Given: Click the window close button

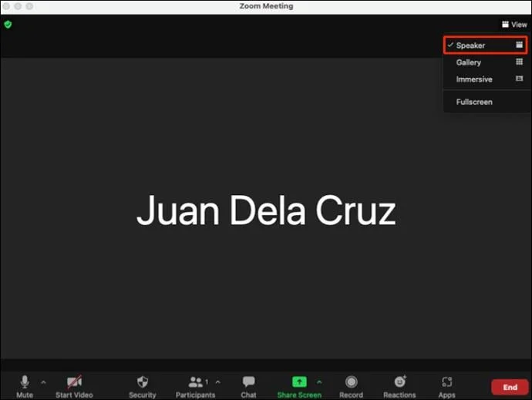Looking at the screenshot, I should point(6,6).
